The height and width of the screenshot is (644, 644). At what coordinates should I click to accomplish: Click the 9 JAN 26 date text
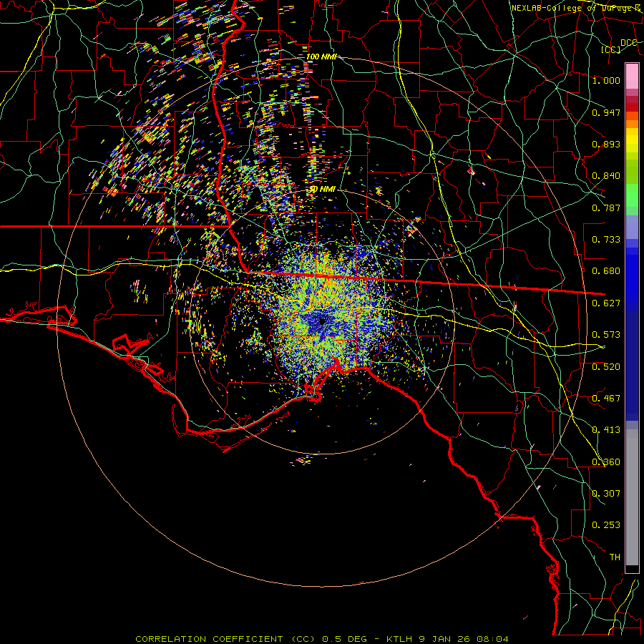445,639
